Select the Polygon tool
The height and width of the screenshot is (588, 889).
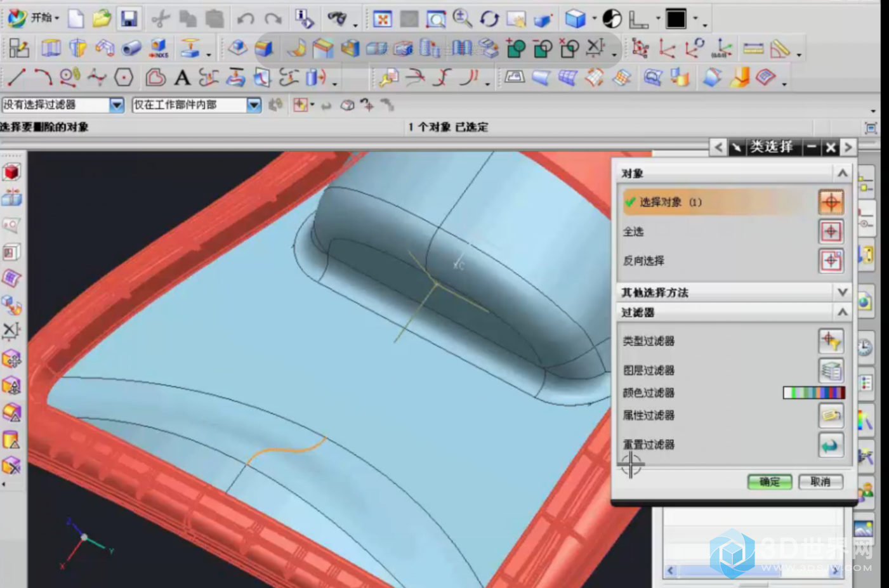(124, 77)
